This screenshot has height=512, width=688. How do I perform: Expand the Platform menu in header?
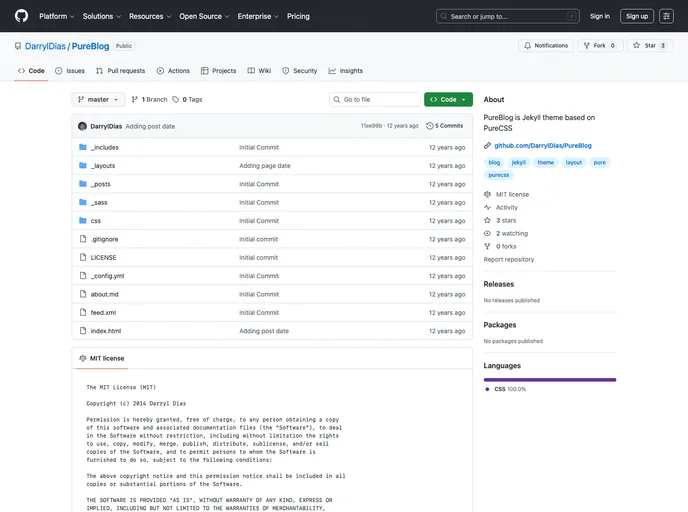point(56,16)
